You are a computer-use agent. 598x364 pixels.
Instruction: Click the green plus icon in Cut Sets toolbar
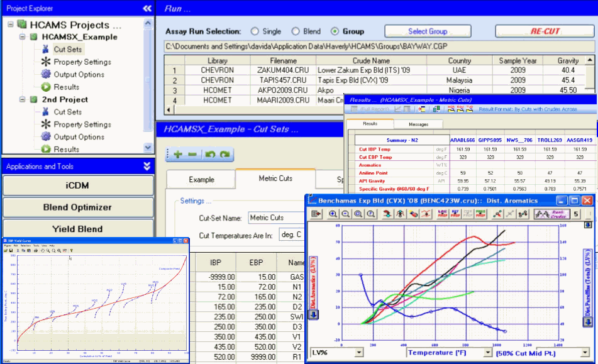[x=178, y=155]
